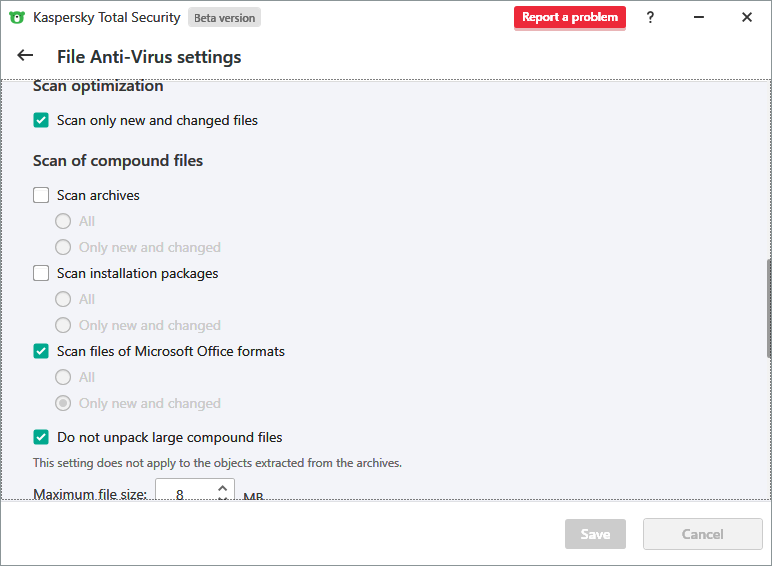772x566 pixels.
Task: Click the back arrow icon
Action: (x=25, y=56)
